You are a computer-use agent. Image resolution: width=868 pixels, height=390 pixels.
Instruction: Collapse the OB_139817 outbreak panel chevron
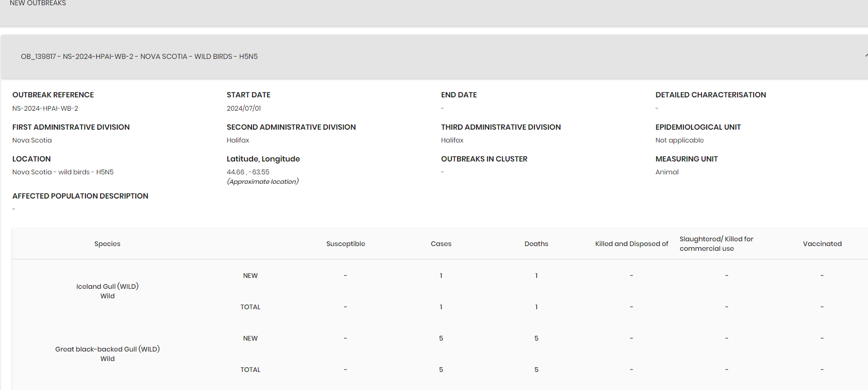tap(866, 56)
